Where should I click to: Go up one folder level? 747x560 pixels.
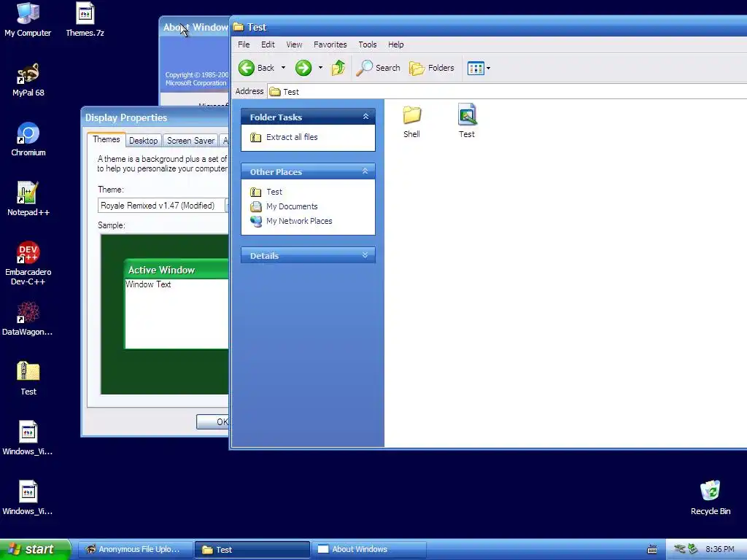click(x=338, y=68)
